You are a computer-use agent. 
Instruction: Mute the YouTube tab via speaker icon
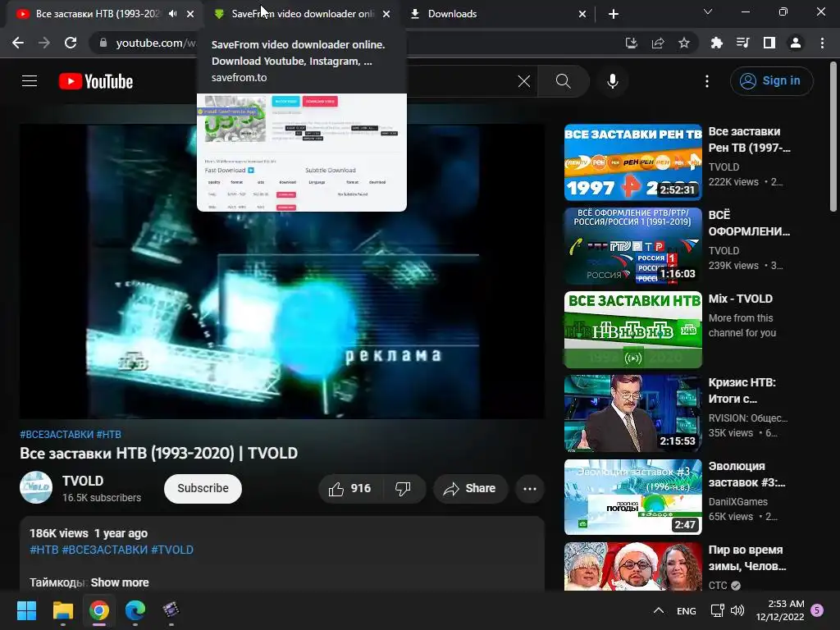click(172, 14)
